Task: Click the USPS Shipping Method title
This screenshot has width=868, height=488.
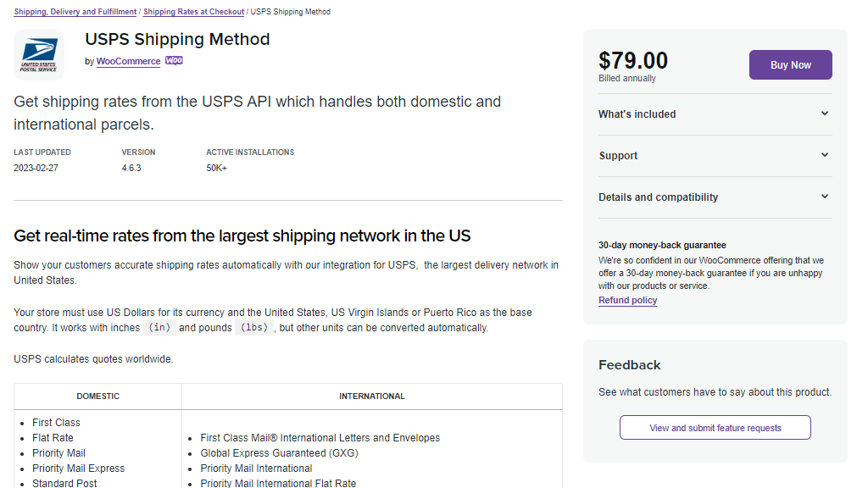Action: click(x=177, y=39)
